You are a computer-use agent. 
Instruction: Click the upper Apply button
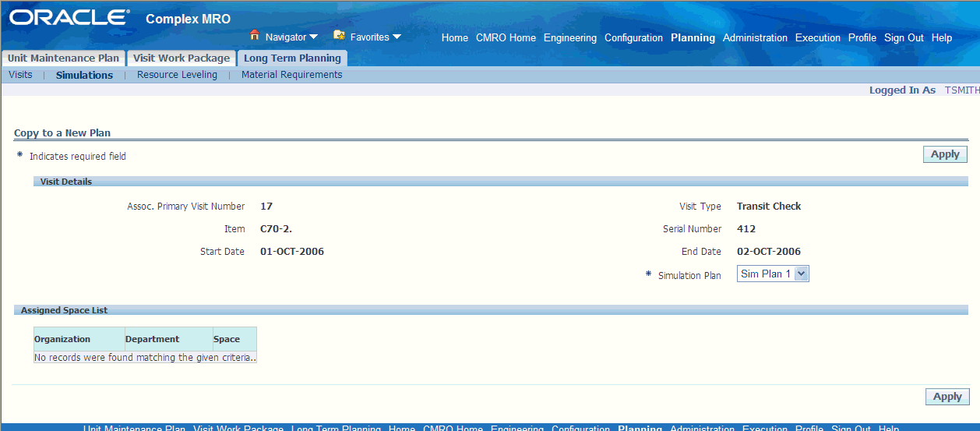945,154
